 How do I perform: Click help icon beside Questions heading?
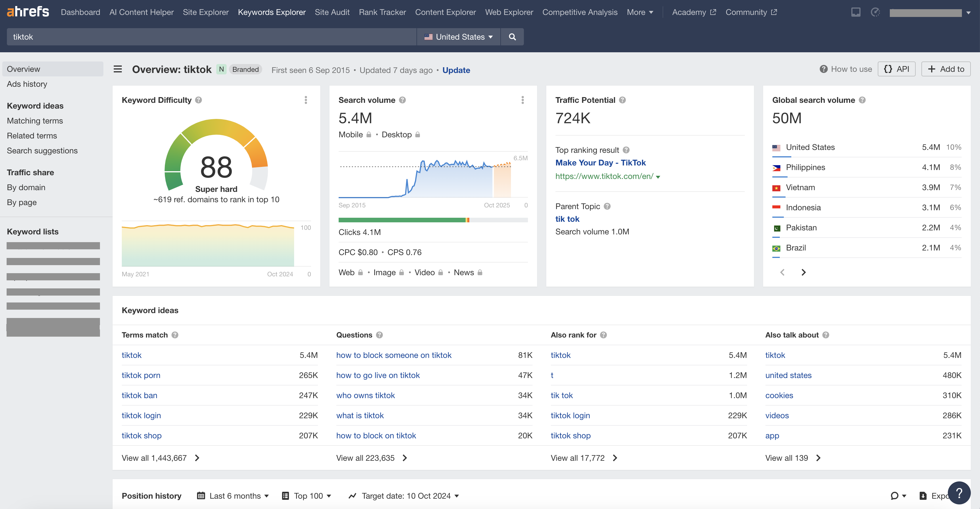click(379, 335)
